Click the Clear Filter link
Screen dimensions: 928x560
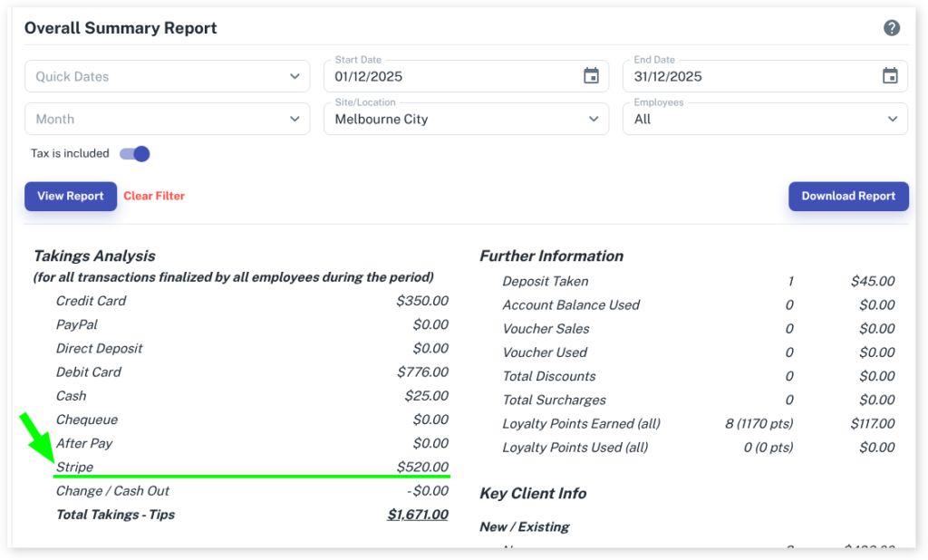[154, 196]
